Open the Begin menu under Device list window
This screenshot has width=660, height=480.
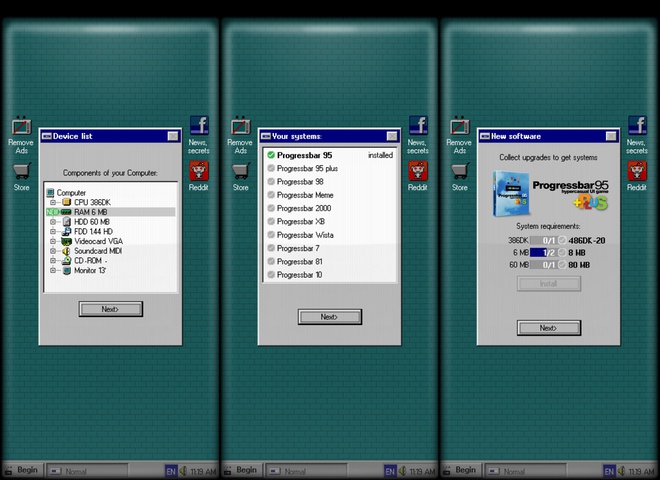pyautogui.click(x=22, y=470)
